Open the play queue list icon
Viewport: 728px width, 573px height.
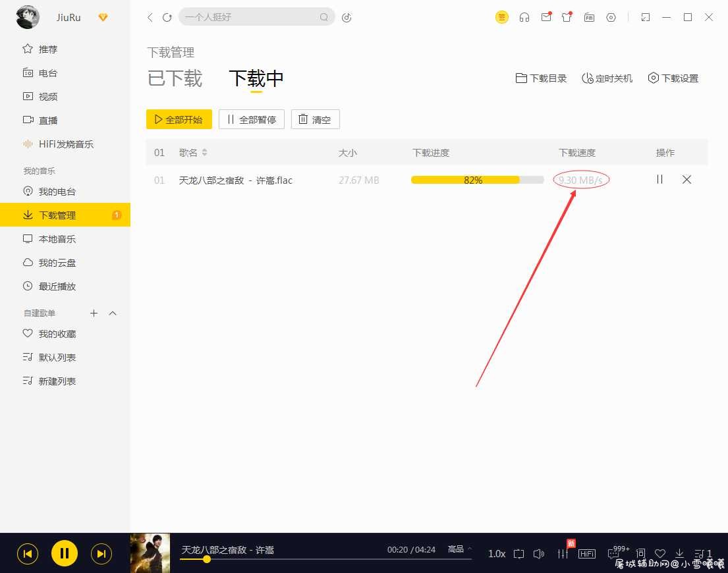tap(703, 553)
